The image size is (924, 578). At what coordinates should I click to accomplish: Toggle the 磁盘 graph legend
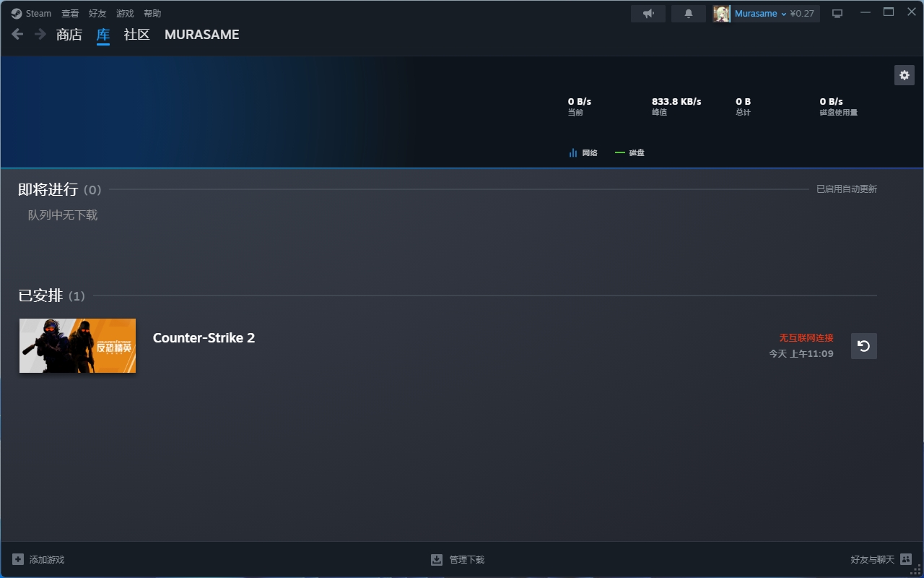(x=629, y=153)
